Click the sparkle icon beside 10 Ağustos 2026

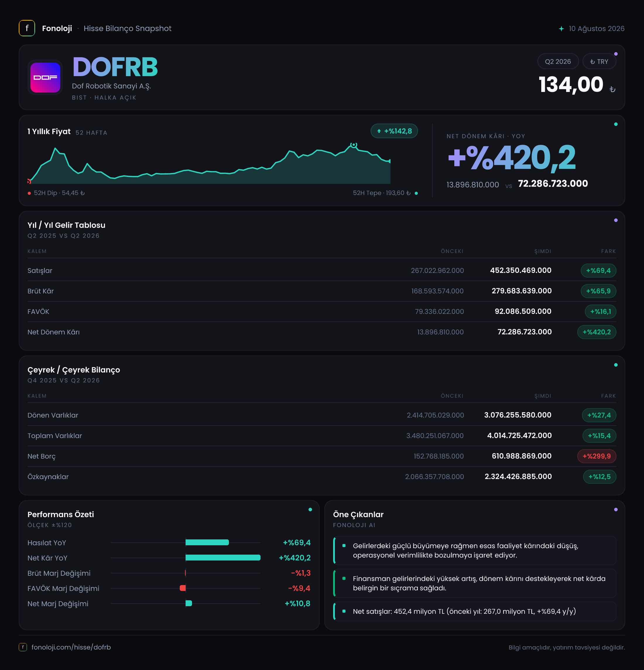point(561,29)
